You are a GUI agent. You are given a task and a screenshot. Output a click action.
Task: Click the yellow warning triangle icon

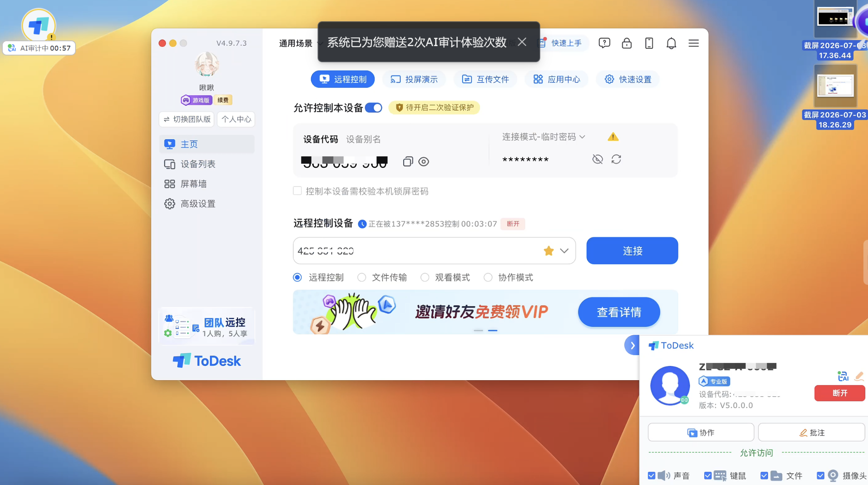[x=613, y=137]
